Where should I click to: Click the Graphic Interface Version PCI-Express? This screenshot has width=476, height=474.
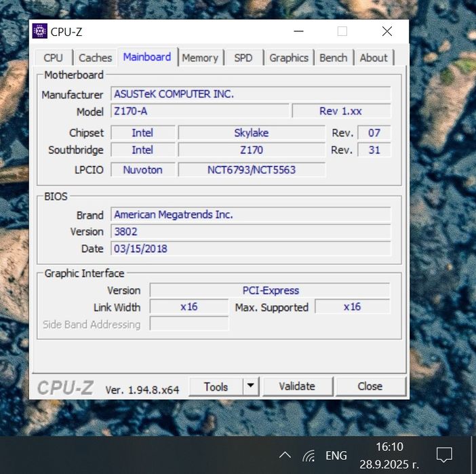point(270,290)
